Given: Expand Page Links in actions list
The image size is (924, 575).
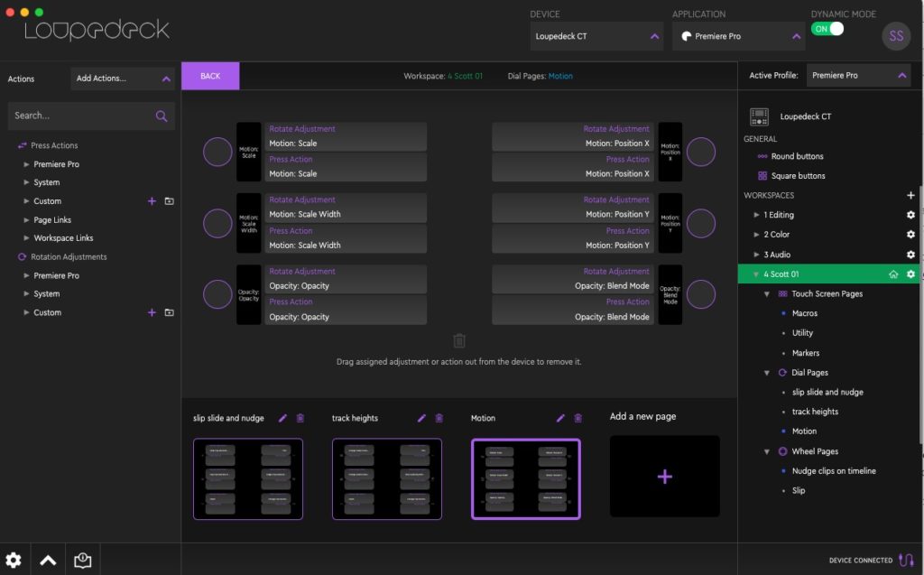Looking at the screenshot, I should pos(26,220).
